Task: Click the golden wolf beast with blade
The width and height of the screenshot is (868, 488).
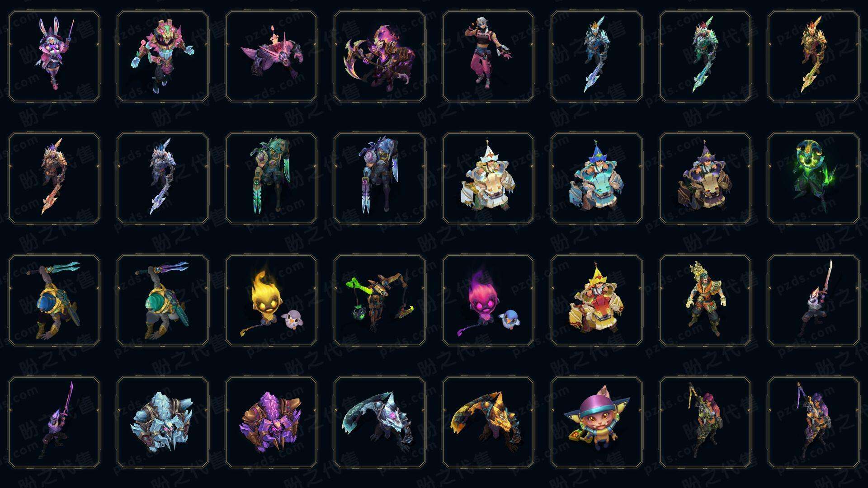Action: (488, 422)
